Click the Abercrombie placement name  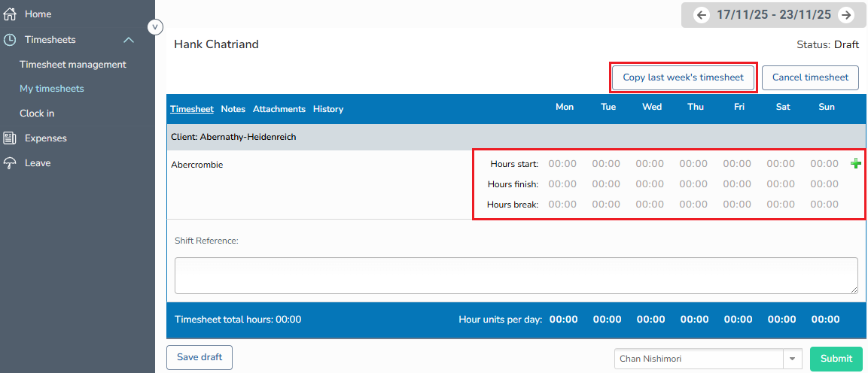[197, 164]
